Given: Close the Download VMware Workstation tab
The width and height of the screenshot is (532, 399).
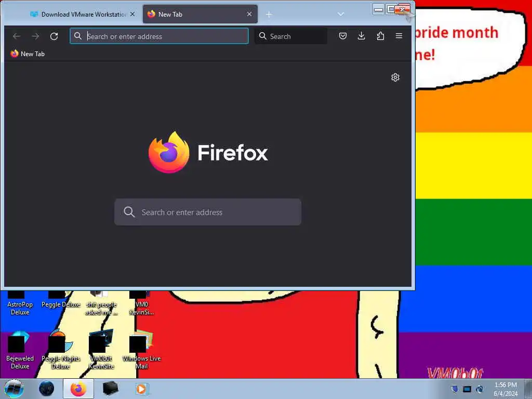Looking at the screenshot, I should [132, 14].
